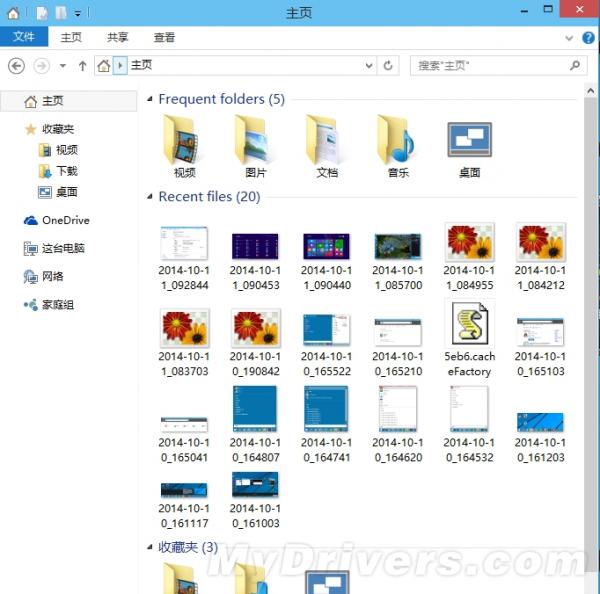Switch to the 查看 view tab

tap(164, 38)
